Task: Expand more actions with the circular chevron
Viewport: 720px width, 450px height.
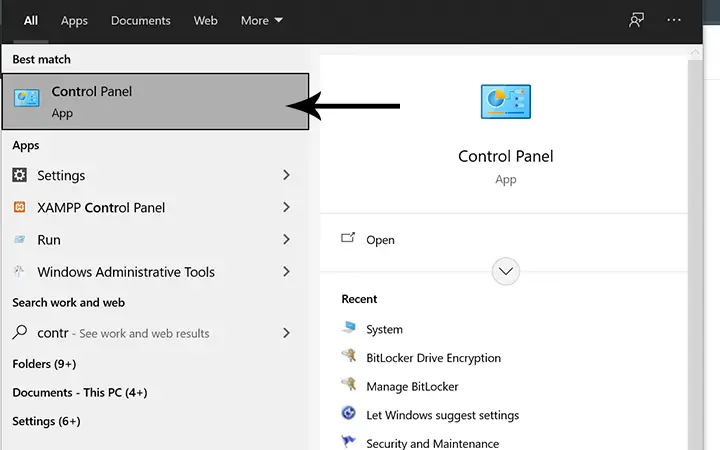Action: point(506,271)
